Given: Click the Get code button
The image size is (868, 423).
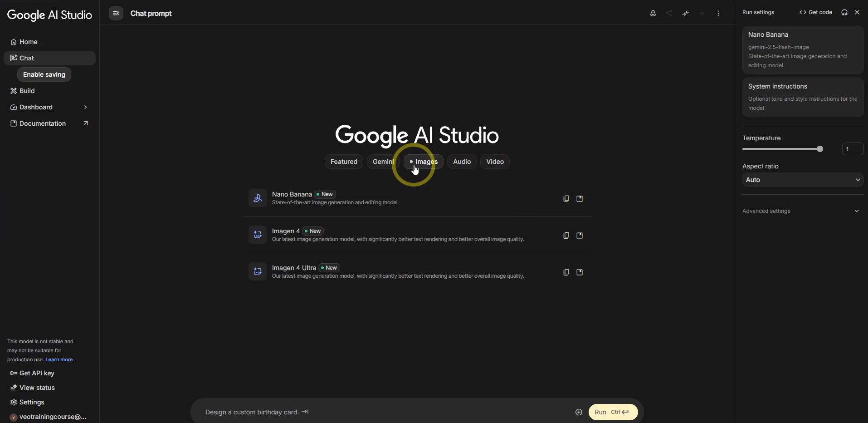Looking at the screenshot, I should click(816, 12).
